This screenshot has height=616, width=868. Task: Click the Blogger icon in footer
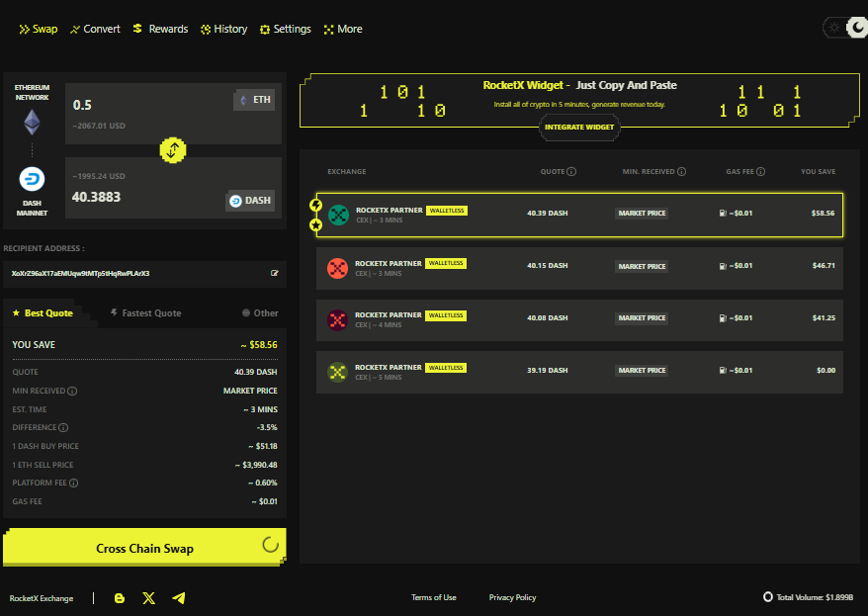tap(120, 598)
